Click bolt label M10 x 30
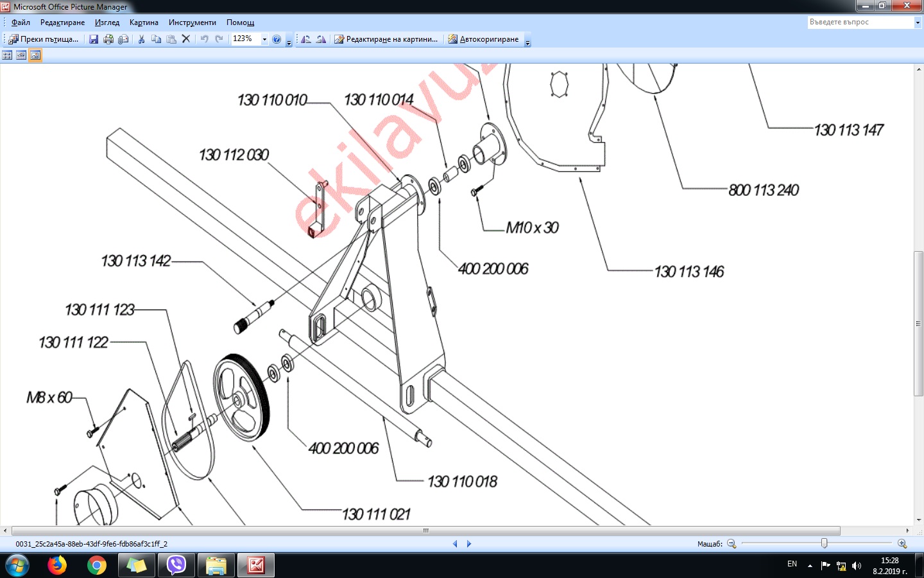The image size is (924, 578). pos(532,227)
